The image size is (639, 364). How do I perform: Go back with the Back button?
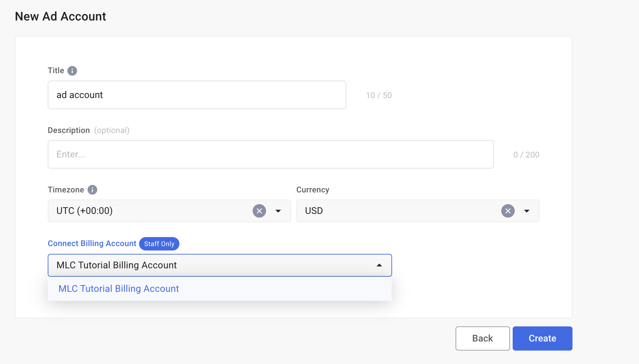click(482, 338)
